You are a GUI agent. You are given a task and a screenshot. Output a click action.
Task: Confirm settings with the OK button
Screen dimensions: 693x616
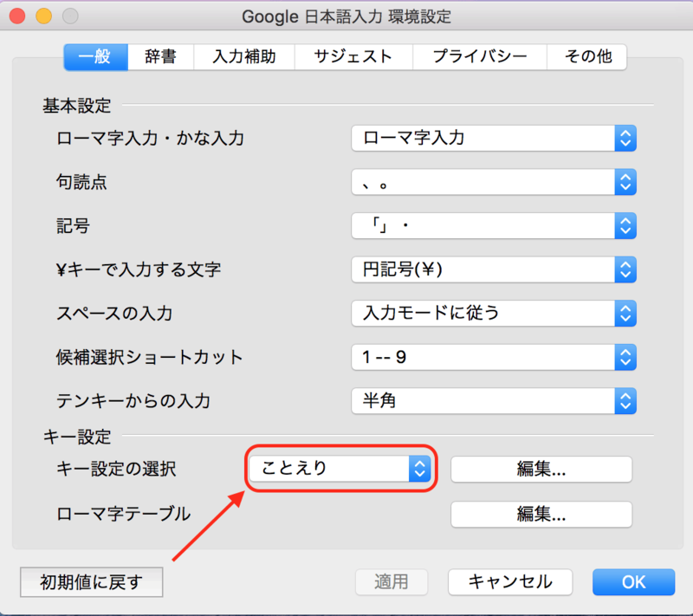634,582
